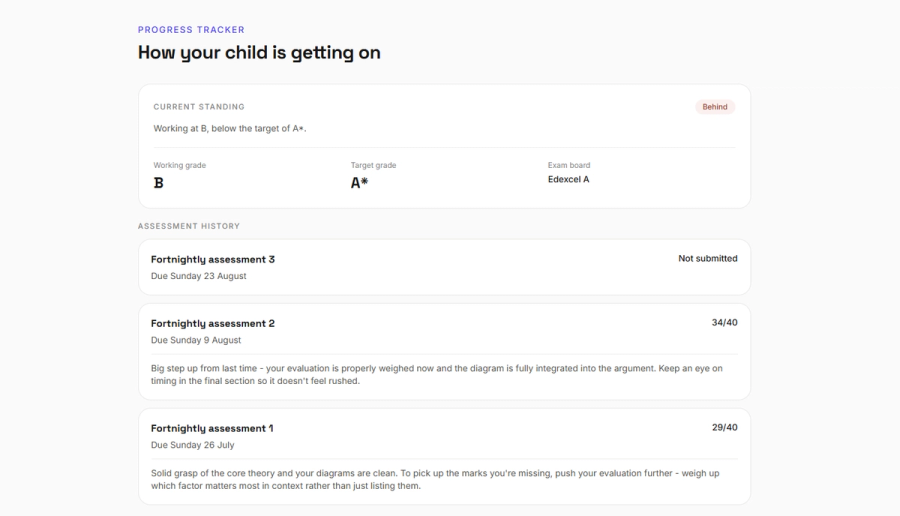Click the target grade value A*
The width and height of the screenshot is (900, 516).
(x=359, y=183)
